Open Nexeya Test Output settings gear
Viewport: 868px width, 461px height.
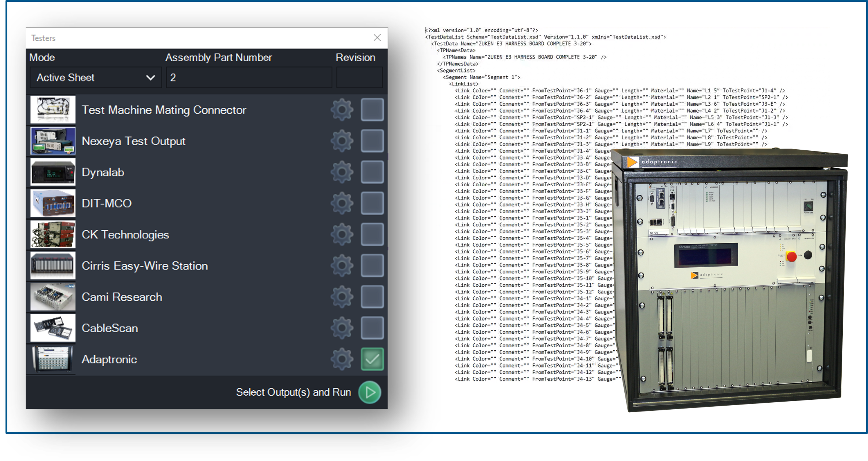point(342,141)
